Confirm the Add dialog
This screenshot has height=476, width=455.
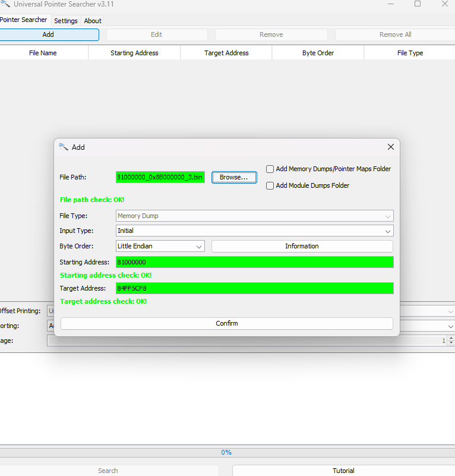point(227,323)
